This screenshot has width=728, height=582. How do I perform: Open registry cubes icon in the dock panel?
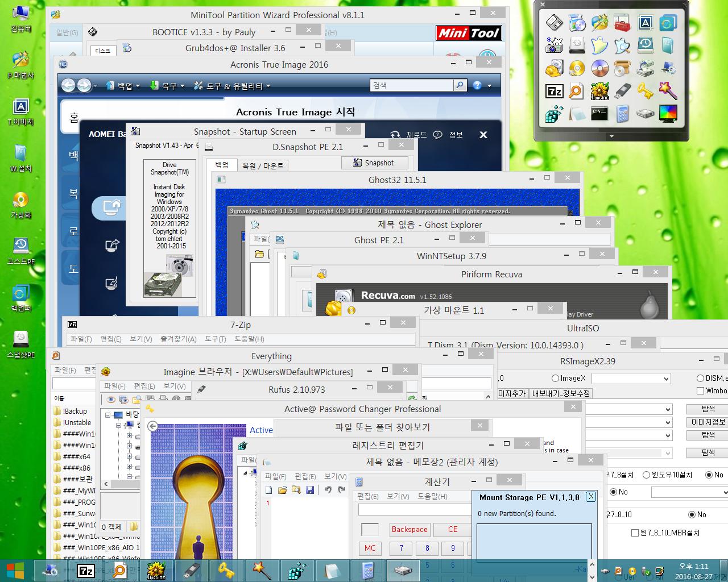click(554, 114)
